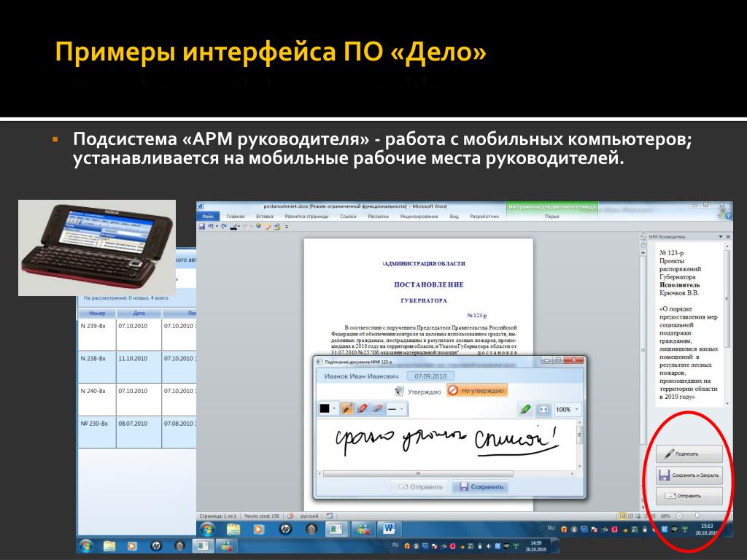
Task: Select row N 240-Вх in back window
Action: click(137, 400)
